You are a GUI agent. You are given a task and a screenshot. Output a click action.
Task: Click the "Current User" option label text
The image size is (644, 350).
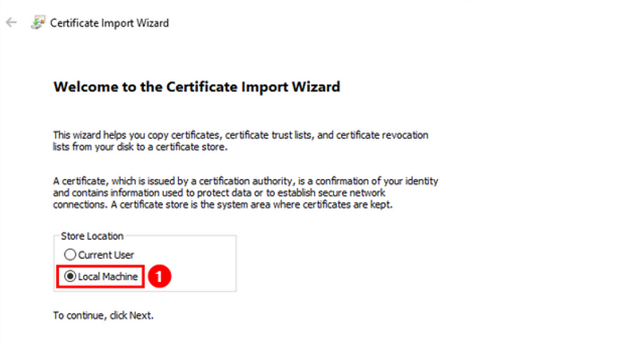(x=105, y=255)
